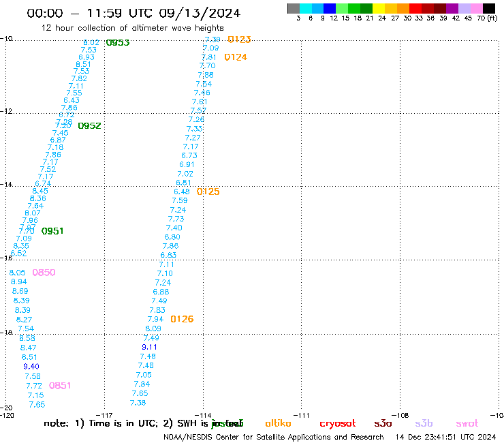Select wave height value 8.09
The height and width of the screenshot is (443, 504).
pos(153,329)
